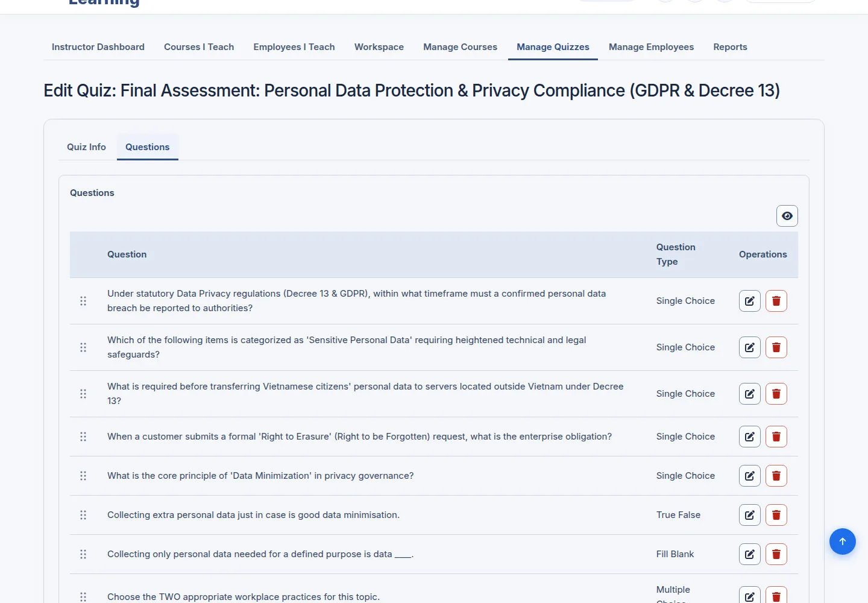
Task: Click the drag handle for the true/false minimisation question
Action: [83, 515]
